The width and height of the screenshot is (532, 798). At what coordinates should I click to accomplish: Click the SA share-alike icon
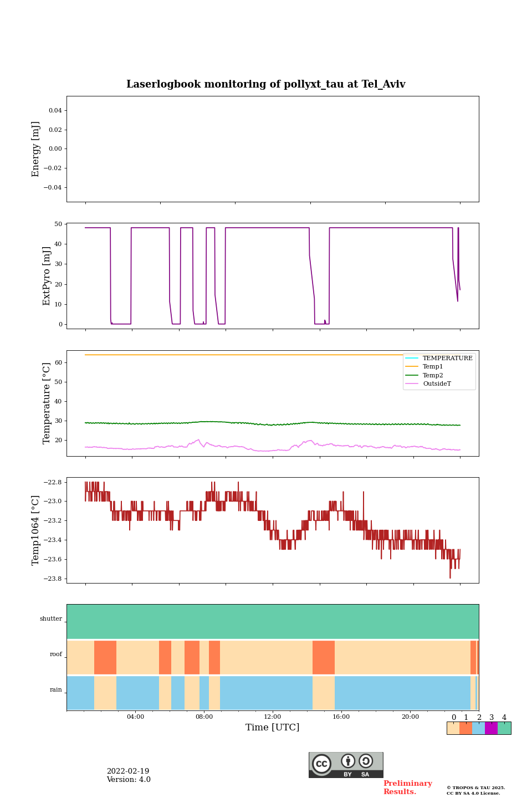click(366, 761)
